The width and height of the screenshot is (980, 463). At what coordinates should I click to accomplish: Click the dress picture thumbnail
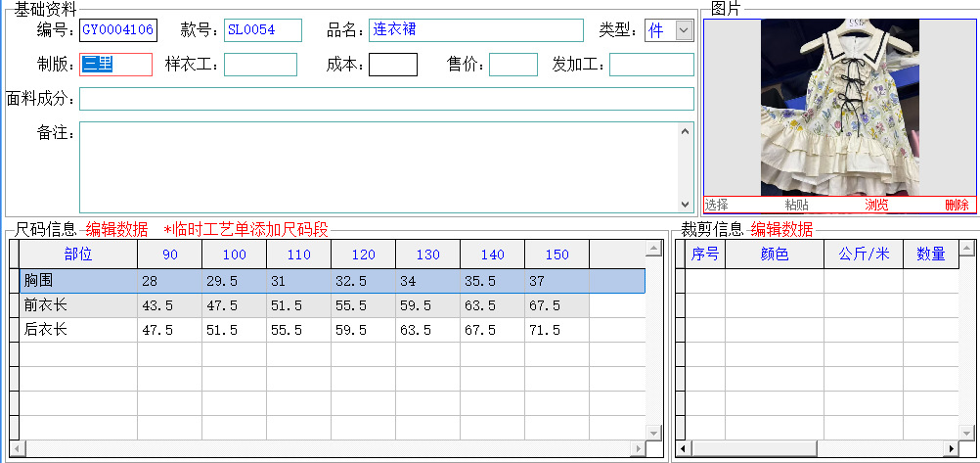coord(839,107)
